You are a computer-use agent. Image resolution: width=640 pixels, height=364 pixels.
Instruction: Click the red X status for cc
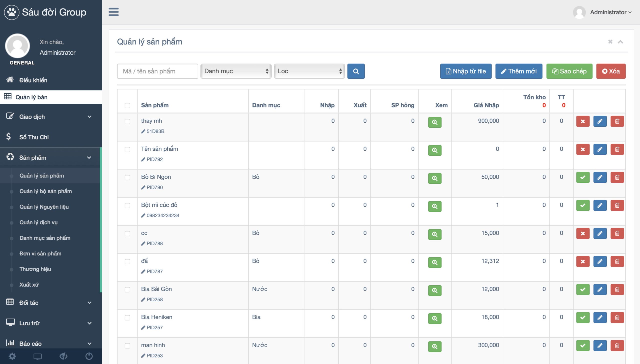(x=582, y=234)
